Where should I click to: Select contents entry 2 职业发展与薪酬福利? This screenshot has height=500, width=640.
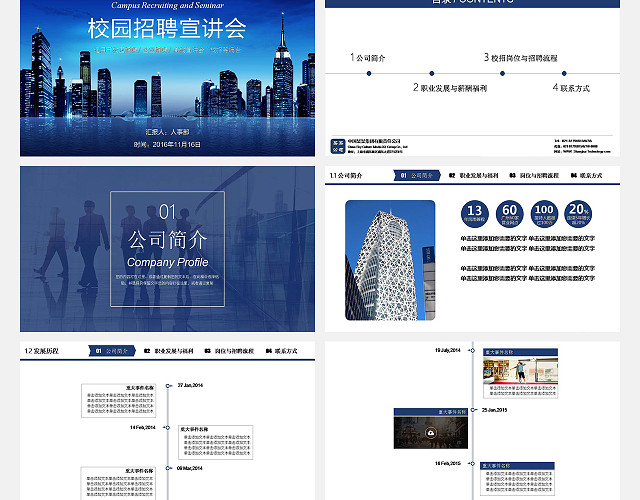[450, 88]
